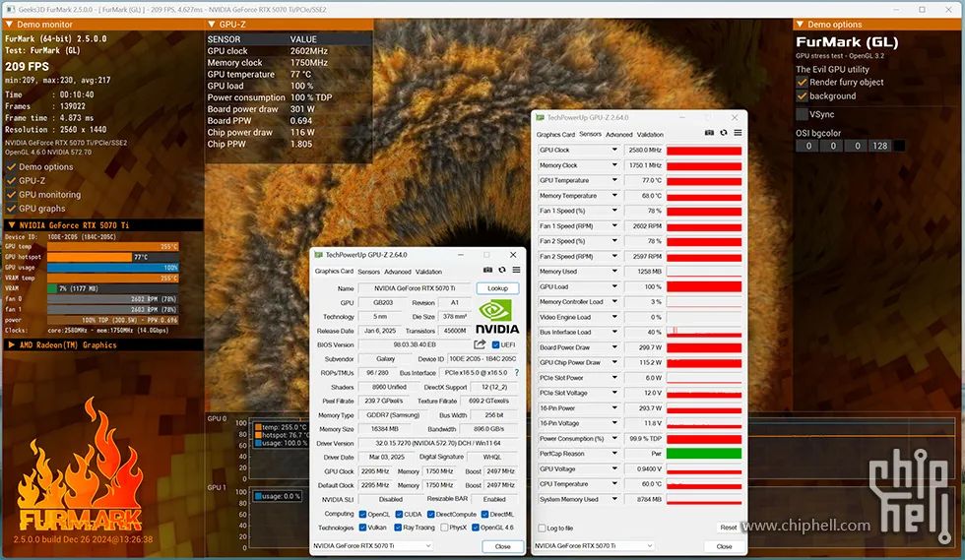Image resolution: width=965 pixels, height=560 pixels.
Task: Click the GPU Load red sensor graph
Action: click(x=704, y=286)
